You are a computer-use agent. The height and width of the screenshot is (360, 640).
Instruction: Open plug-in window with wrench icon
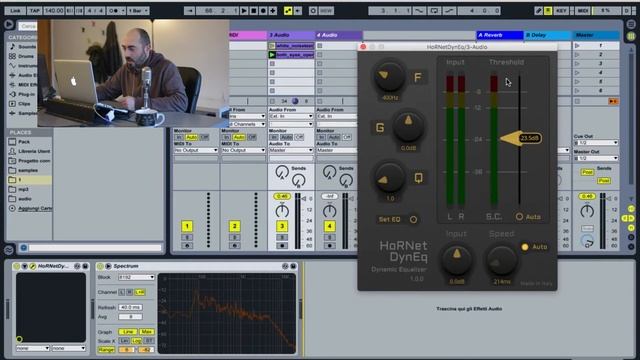coord(33,266)
